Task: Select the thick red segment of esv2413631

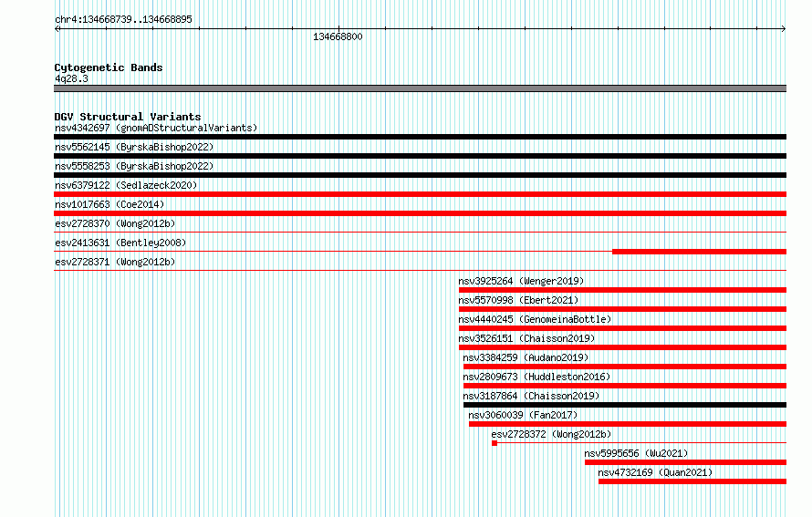Action: point(699,252)
